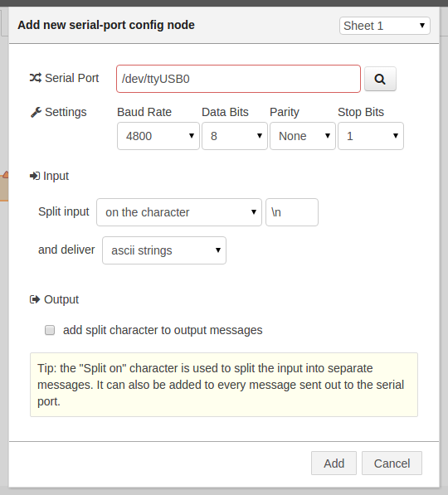Click the 'Add new serial-port config node' title
This screenshot has width=448, height=495.
[x=106, y=25]
